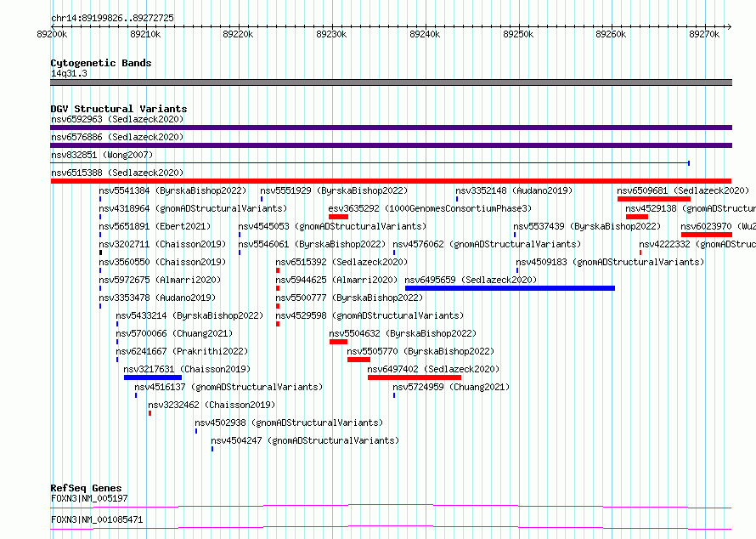Click nsv5700066 (Chuang2021) label

coord(174,333)
